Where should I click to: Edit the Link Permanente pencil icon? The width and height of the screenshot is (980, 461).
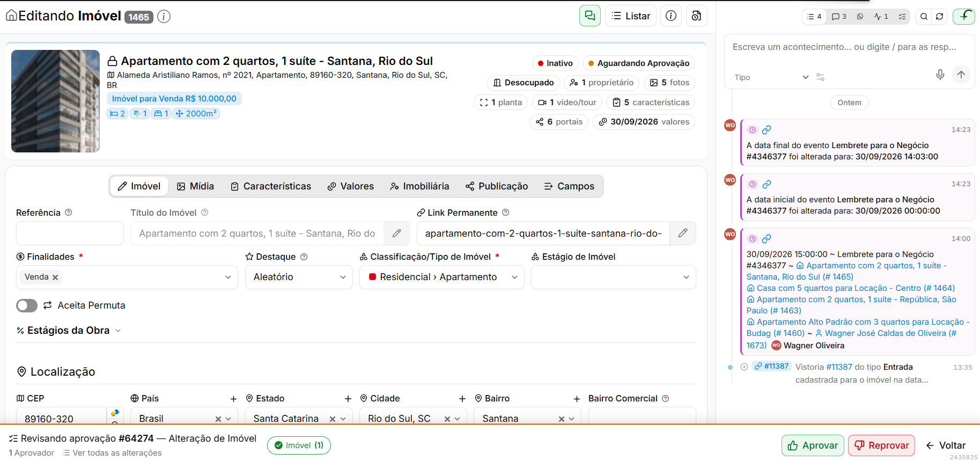coord(682,233)
